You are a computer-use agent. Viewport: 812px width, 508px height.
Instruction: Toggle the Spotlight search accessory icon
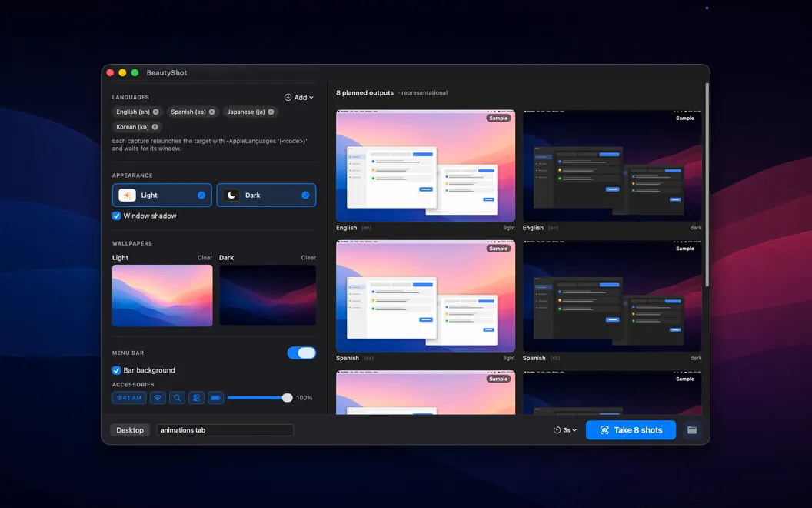pos(177,398)
